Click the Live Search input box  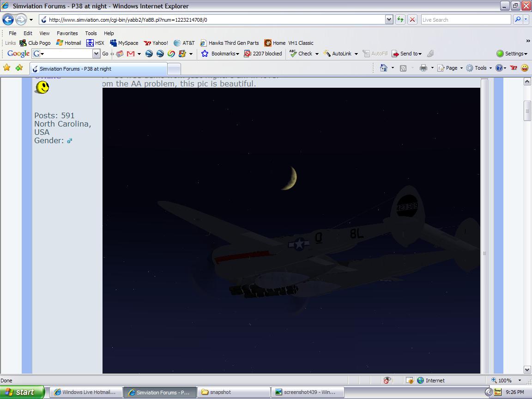point(465,20)
